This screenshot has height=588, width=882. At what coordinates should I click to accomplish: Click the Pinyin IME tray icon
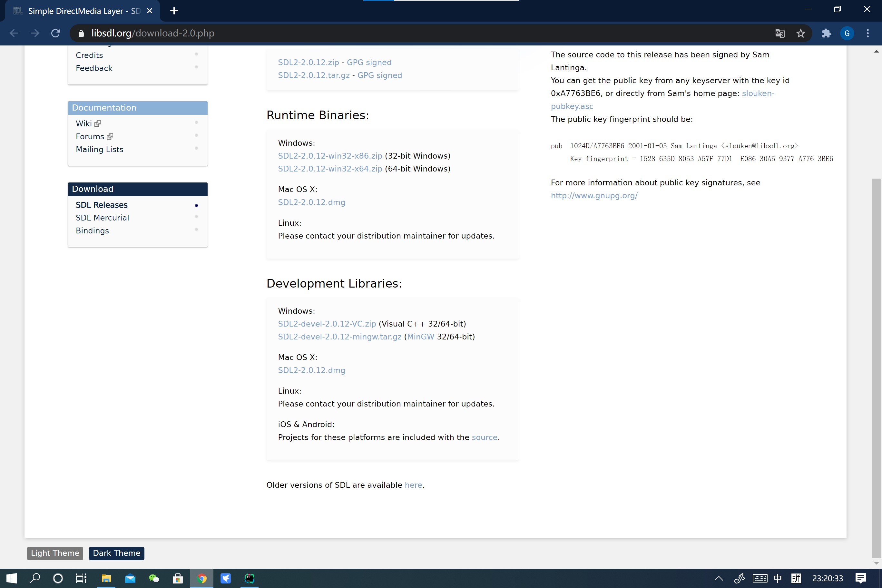coord(796,578)
